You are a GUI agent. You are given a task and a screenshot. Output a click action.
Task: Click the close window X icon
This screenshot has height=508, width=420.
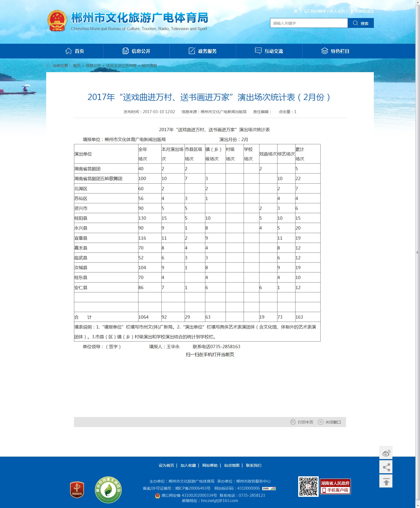[x=321, y=422]
